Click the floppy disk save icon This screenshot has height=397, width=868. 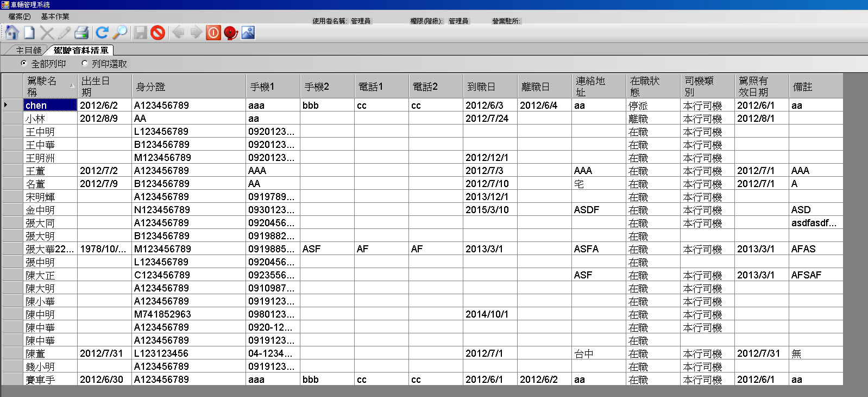point(140,33)
